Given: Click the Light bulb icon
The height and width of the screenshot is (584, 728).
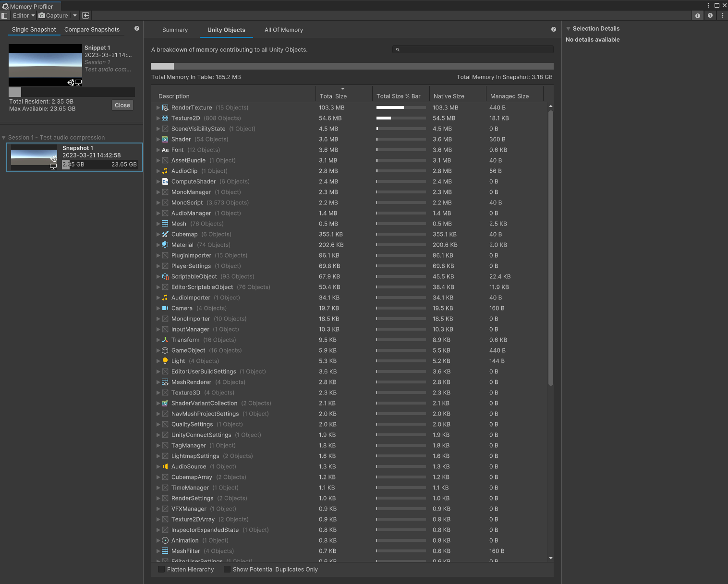Looking at the screenshot, I should [x=165, y=361].
